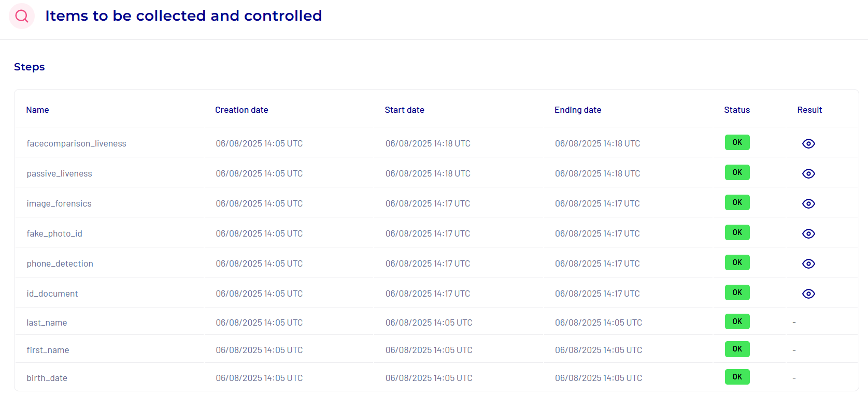Click the Name column header
868x396 pixels.
tap(37, 110)
